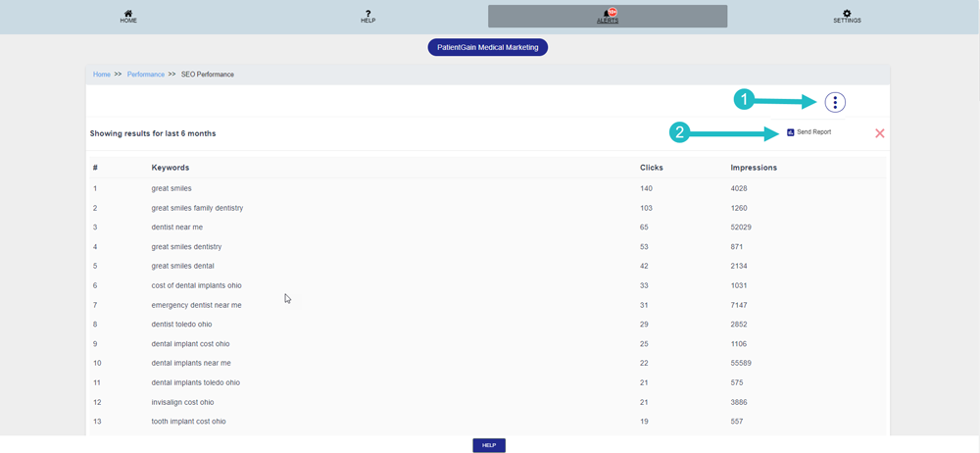Click the impressions value 3886
This screenshot has height=453, width=980.
739,402
